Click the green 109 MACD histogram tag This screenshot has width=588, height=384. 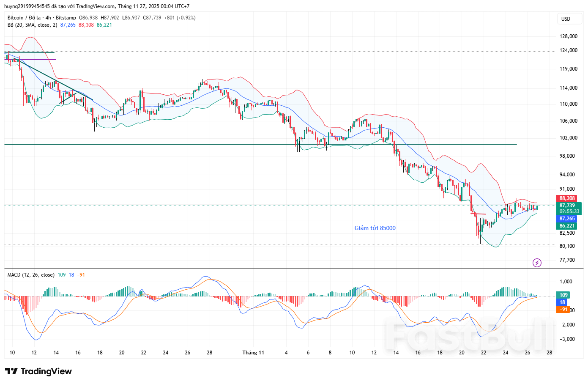click(563, 295)
